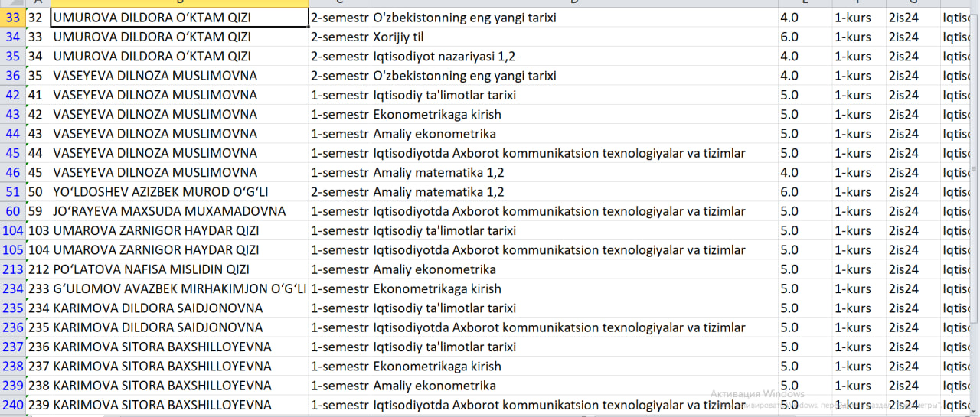Viewport: 980px width, 417px height.
Task: Click UMUROVA DILDORA name in row 35
Action: 180,57
